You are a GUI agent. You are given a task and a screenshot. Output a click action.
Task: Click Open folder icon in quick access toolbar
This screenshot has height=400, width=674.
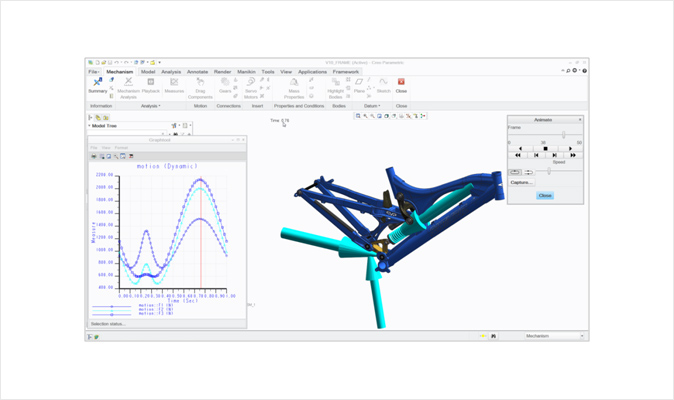pos(104,63)
